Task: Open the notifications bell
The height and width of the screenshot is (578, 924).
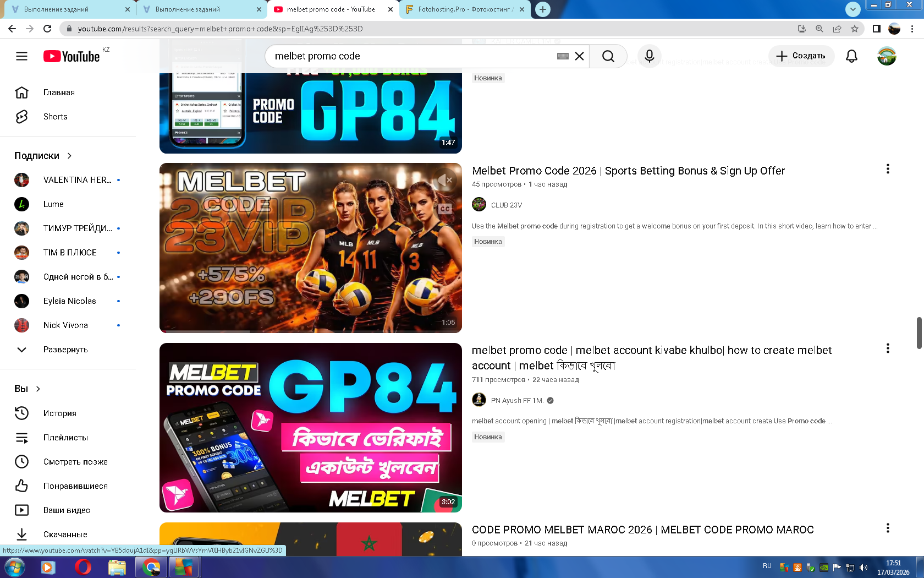Action: [851, 56]
